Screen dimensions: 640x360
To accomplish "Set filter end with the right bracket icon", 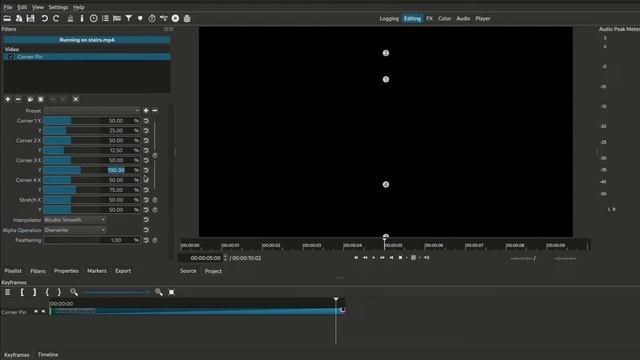I will [x=34, y=292].
